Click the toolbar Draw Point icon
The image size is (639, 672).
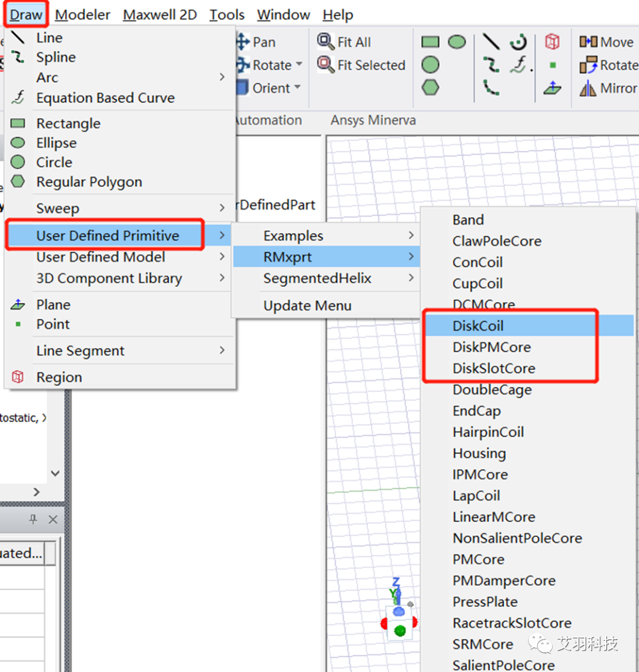coord(553,65)
